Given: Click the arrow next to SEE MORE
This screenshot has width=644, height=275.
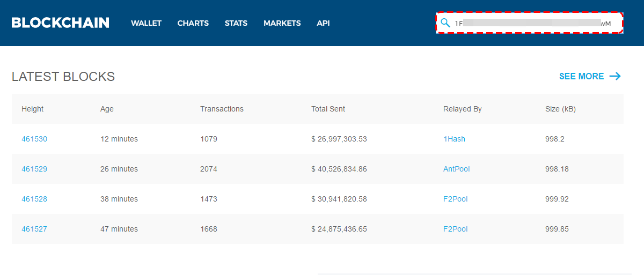Looking at the screenshot, I should coord(615,76).
